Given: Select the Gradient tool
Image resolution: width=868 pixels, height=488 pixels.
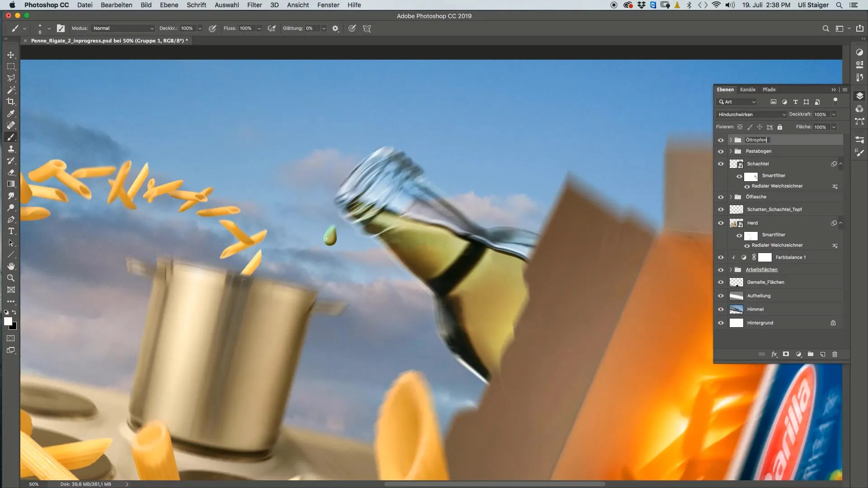Looking at the screenshot, I should pos(11,184).
